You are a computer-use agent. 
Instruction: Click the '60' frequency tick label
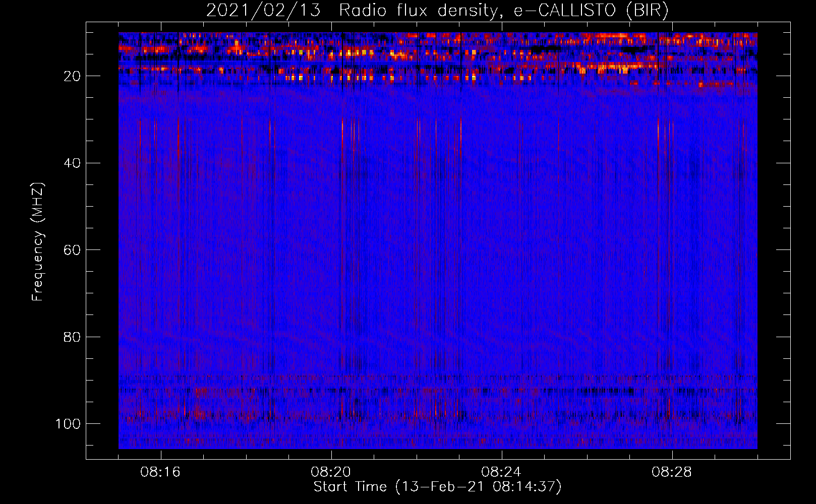point(72,250)
